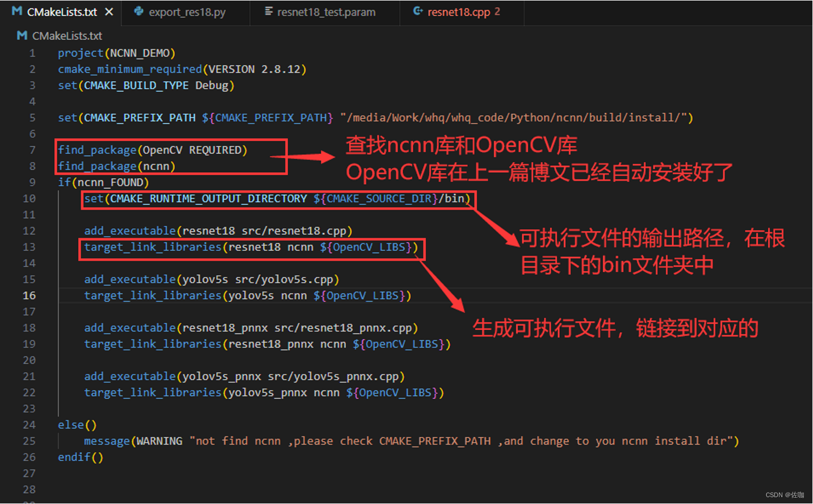Select the CMakeLists.txt editor tab
The height and width of the screenshot is (504, 813).
(x=61, y=12)
